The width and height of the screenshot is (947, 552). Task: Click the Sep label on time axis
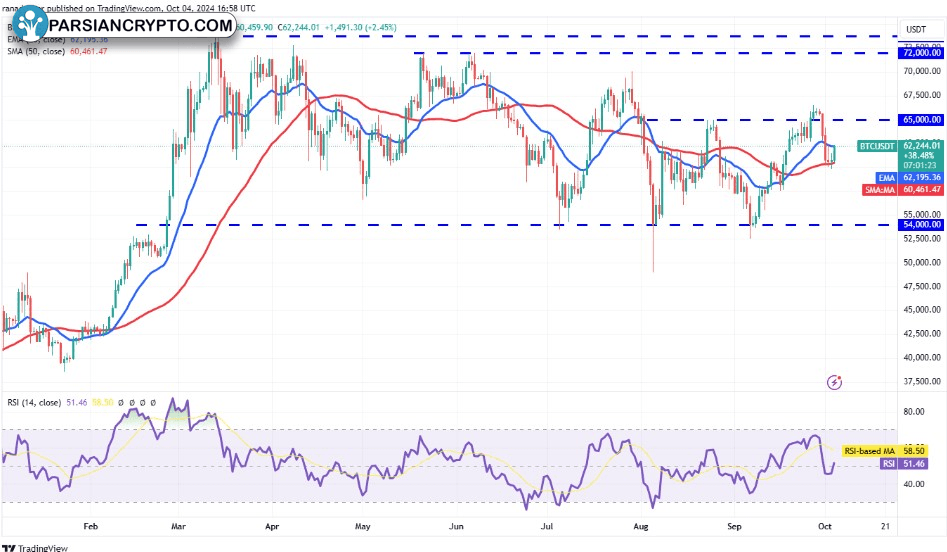[x=734, y=526]
